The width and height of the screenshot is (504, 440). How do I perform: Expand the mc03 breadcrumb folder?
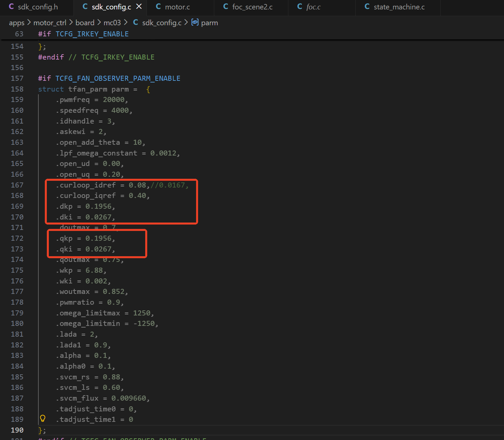click(112, 23)
